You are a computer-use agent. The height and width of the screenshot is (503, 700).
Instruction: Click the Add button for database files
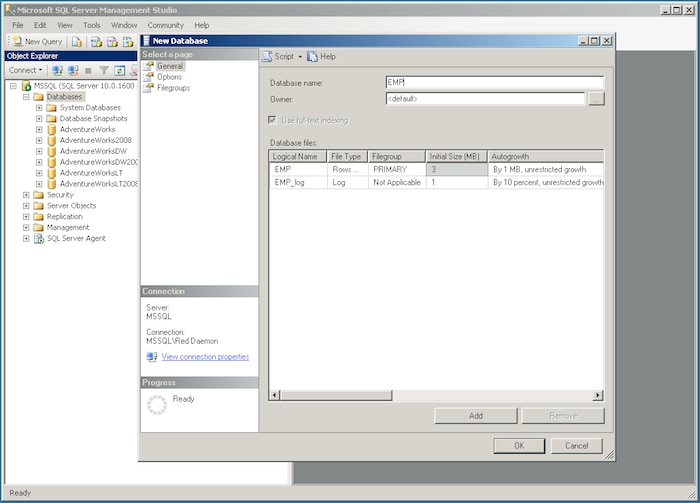pyautogui.click(x=476, y=416)
